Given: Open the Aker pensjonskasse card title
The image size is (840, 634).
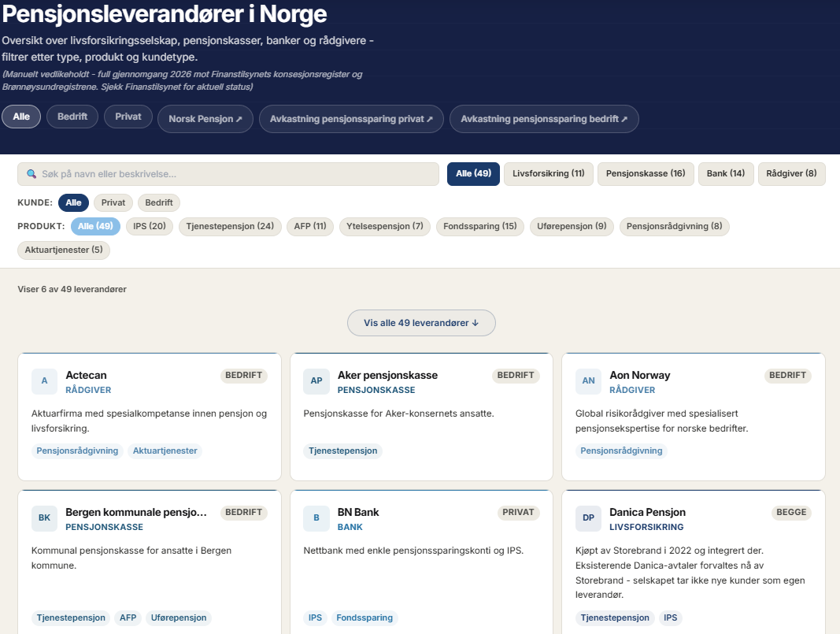Looking at the screenshot, I should click(x=387, y=375).
